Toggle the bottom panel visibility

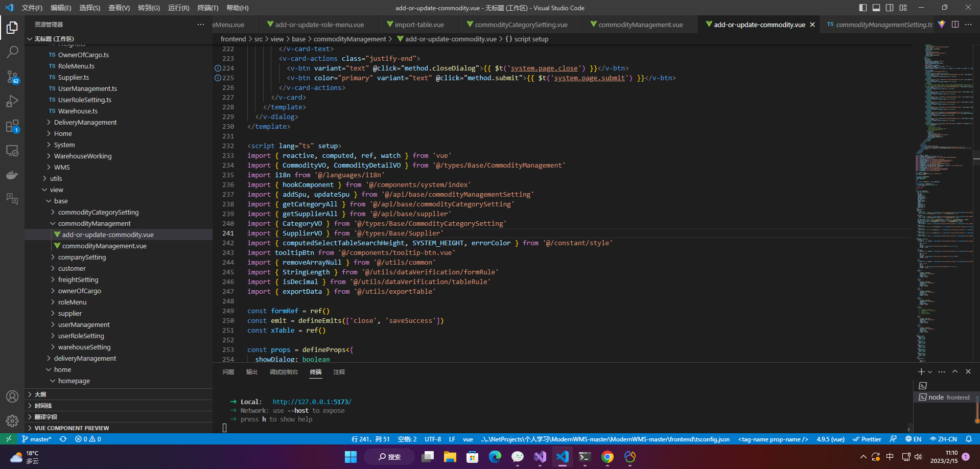[x=876, y=8]
